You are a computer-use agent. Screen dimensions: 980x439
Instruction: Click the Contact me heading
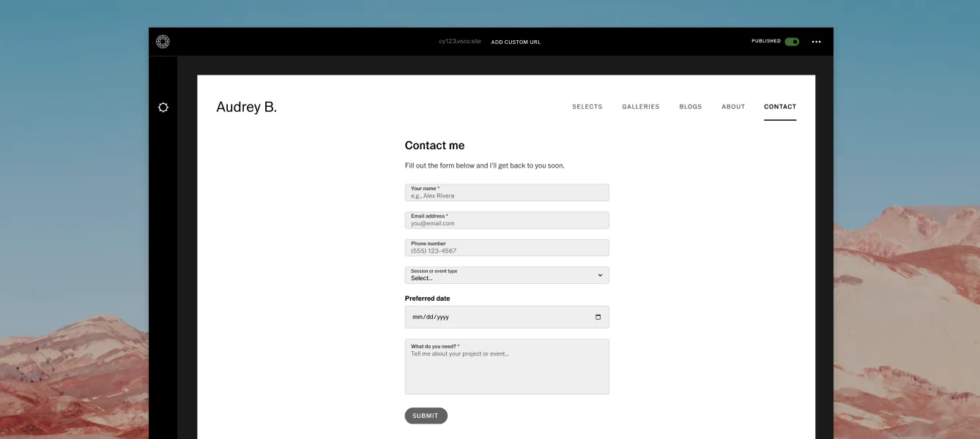point(435,146)
